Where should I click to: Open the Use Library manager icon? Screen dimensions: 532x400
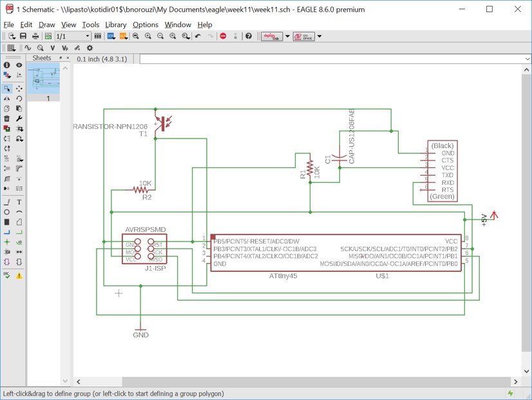[98, 36]
